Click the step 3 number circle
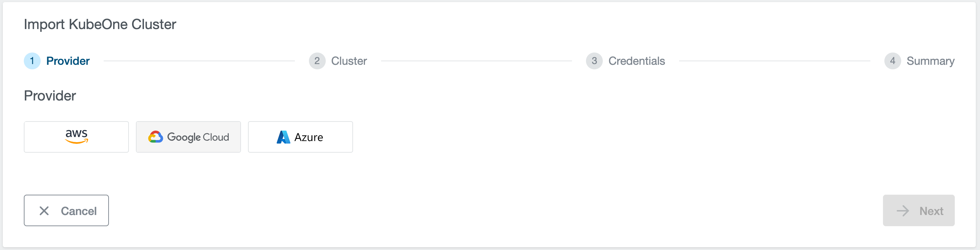The image size is (980, 250). pos(594,61)
